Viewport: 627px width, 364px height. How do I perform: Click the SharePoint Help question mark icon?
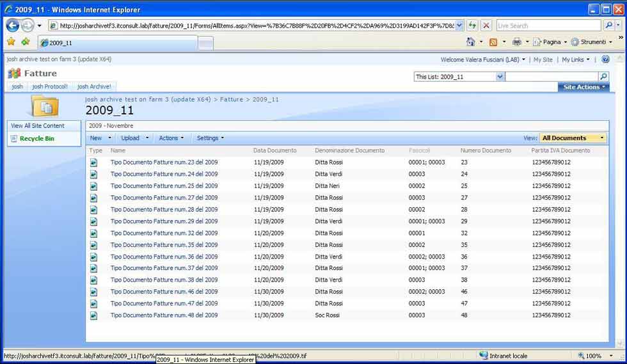605,59
